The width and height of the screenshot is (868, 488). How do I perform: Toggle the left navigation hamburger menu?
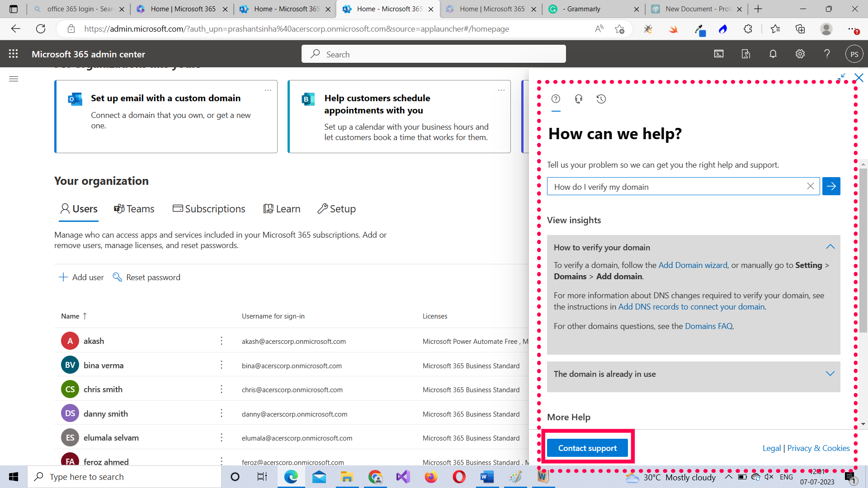14,79
